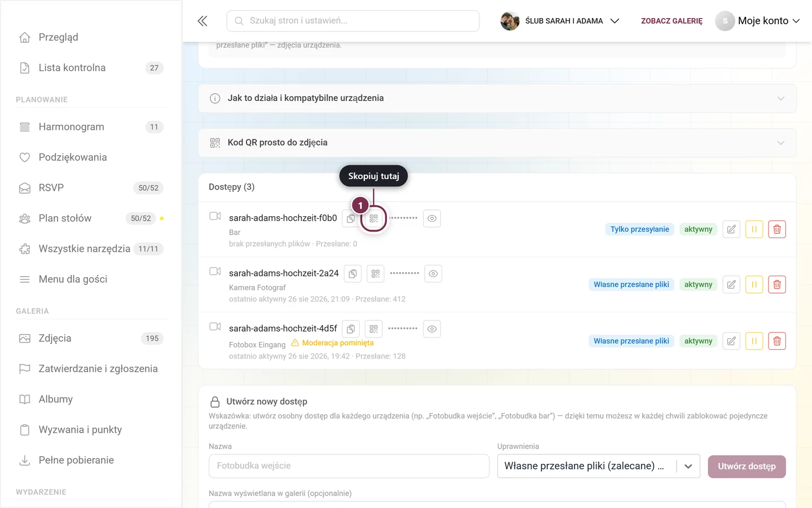Open QR code for sarah-adams-hochzeit-4d5f
Screen dimensions: 812x508
point(373,329)
